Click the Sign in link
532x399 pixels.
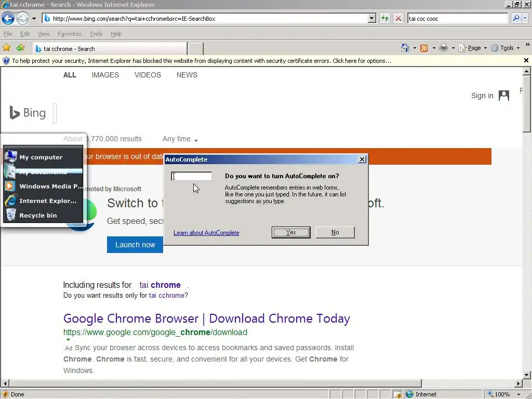click(482, 96)
